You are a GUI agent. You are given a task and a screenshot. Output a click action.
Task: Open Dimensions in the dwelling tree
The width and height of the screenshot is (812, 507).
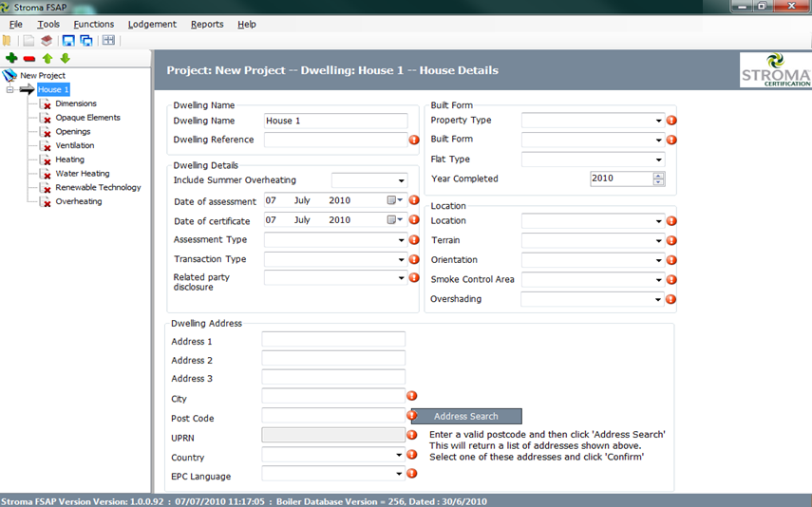76,103
